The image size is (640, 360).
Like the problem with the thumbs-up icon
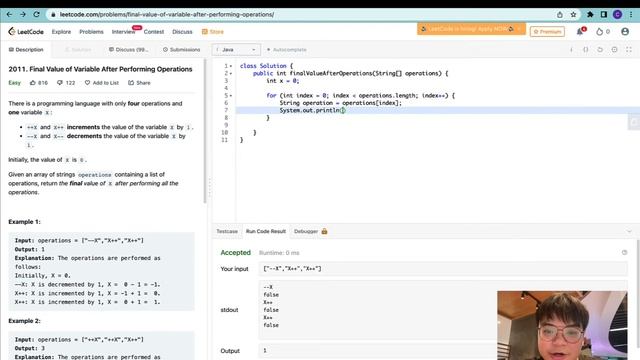pyautogui.click(x=33, y=82)
